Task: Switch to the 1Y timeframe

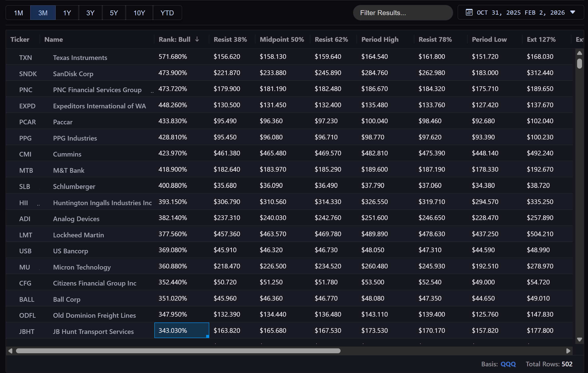Action: pyautogui.click(x=67, y=13)
